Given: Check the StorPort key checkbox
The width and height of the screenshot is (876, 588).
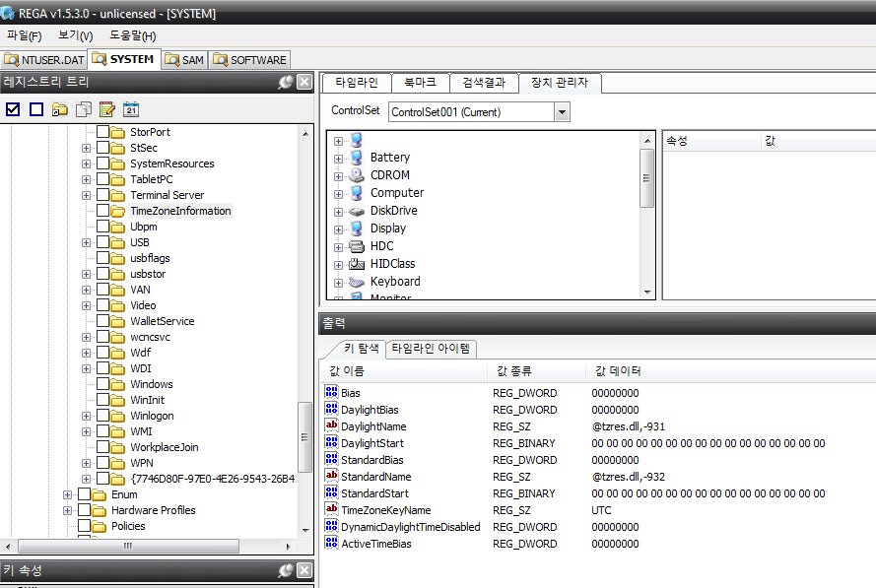Looking at the screenshot, I should tap(102, 132).
